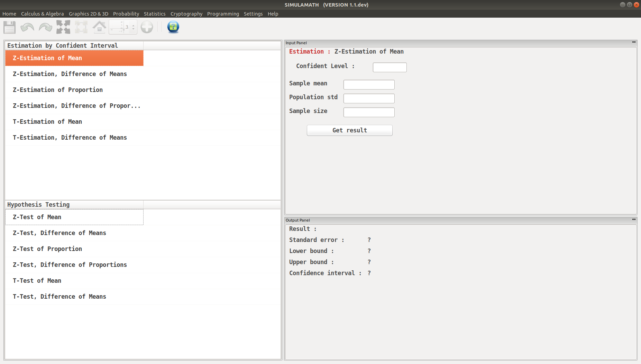Click the Confident Level input field
The image size is (641, 364).
(x=390, y=67)
